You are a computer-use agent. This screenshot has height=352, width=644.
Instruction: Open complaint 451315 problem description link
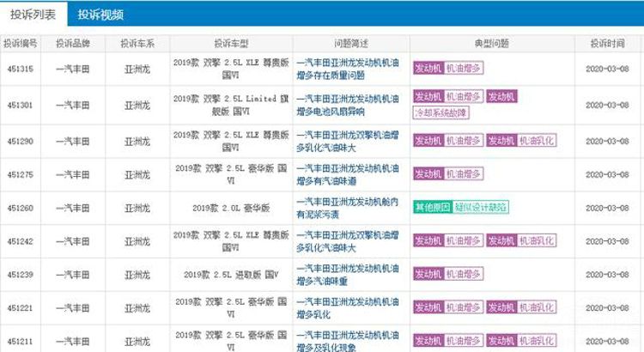[x=351, y=69]
